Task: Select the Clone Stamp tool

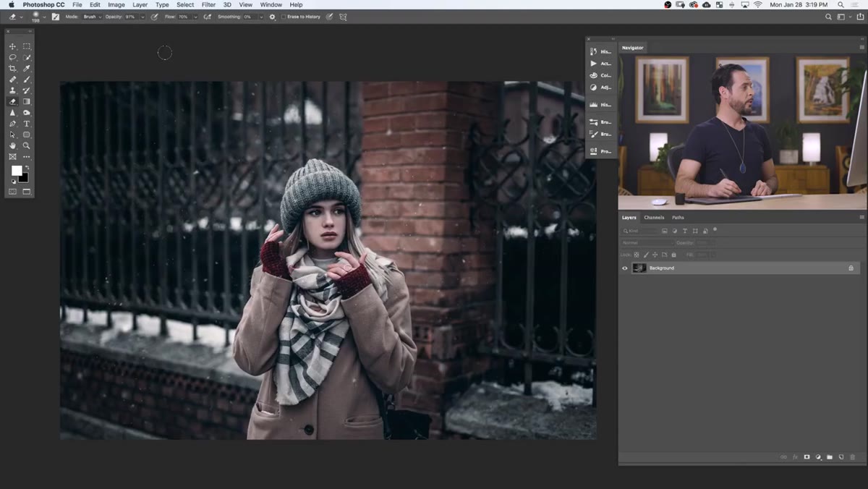Action: point(12,90)
